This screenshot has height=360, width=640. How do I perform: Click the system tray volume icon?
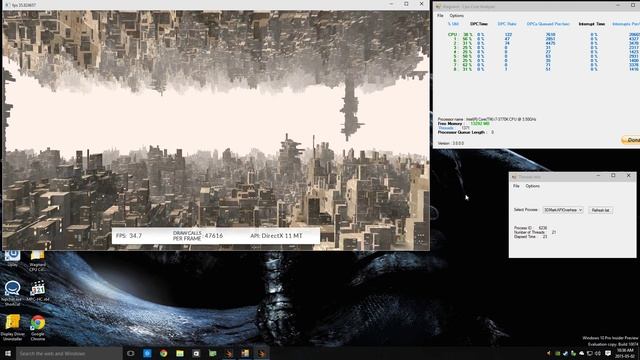[598, 353]
